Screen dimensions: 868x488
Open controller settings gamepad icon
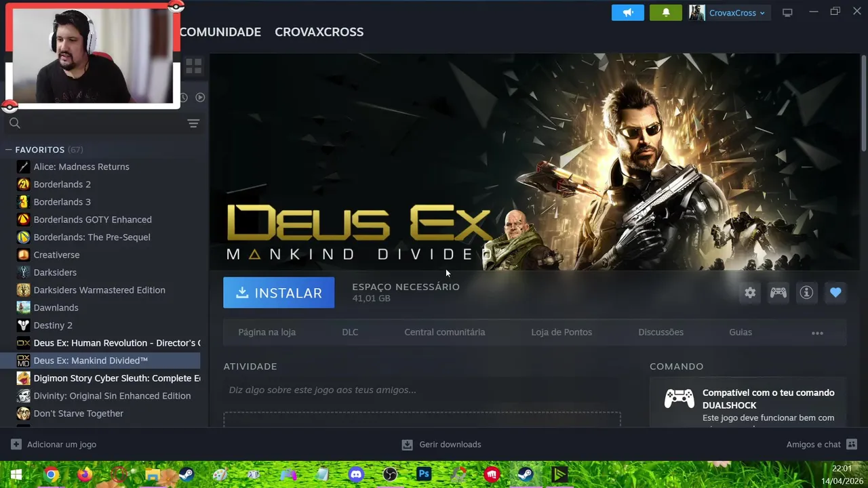click(778, 293)
